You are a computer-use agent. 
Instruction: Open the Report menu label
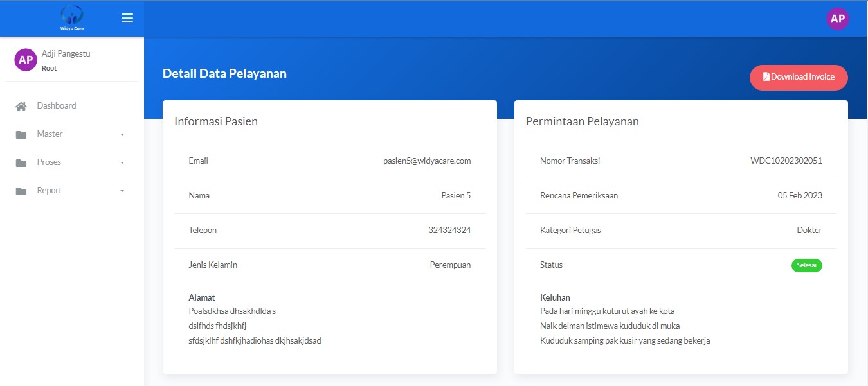tap(50, 190)
